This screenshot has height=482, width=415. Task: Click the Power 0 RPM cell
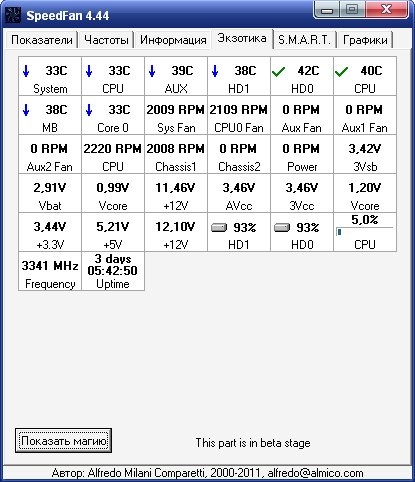coord(302,154)
